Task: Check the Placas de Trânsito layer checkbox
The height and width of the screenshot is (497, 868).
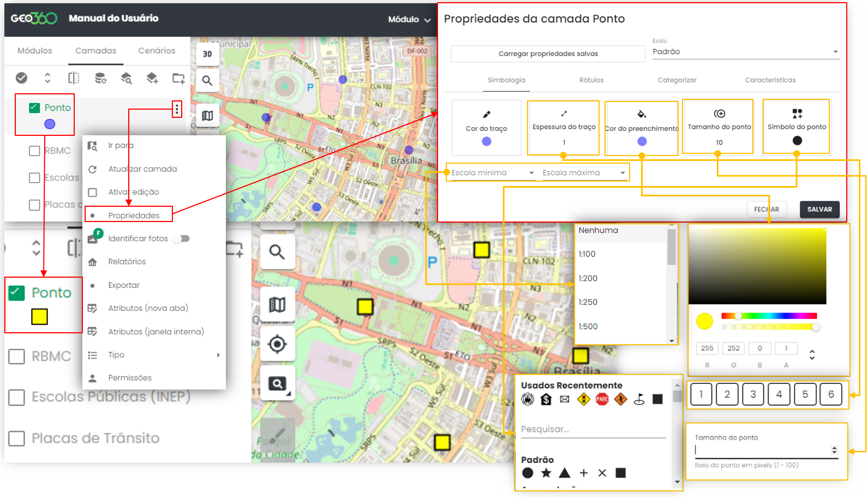Action: pos(17,439)
